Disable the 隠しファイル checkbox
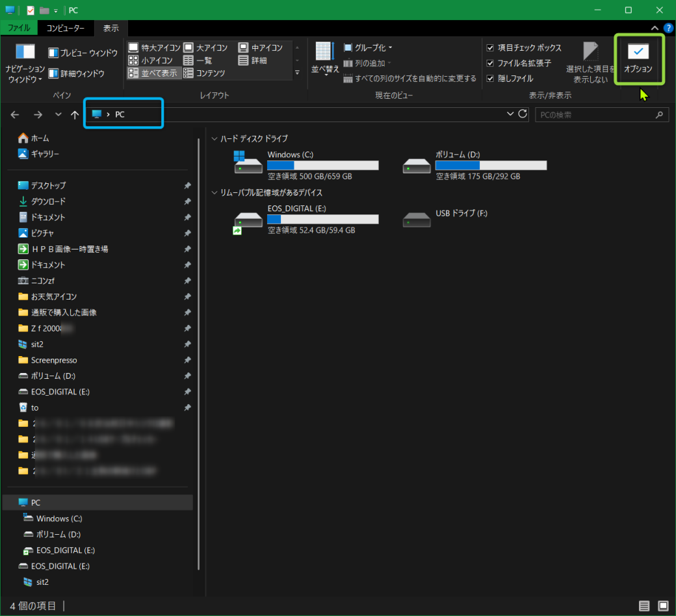The height and width of the screenshot is (616, 676). (491, 79)
